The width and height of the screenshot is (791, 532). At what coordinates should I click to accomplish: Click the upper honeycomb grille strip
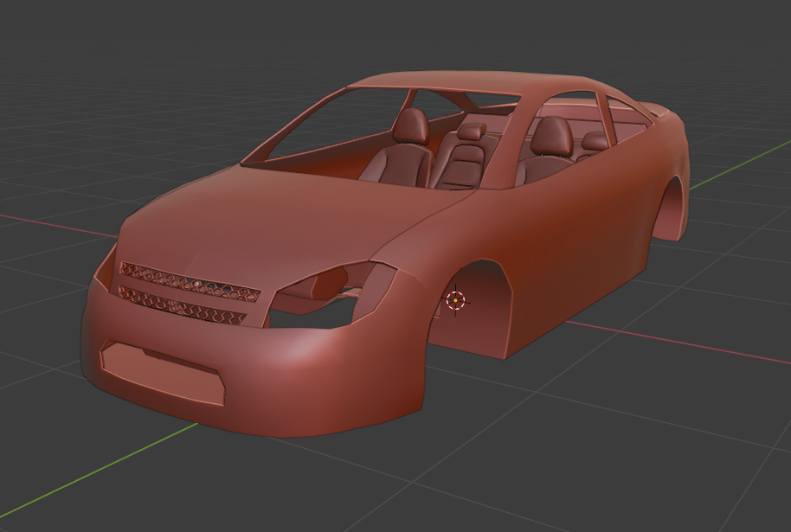point(190,282)
